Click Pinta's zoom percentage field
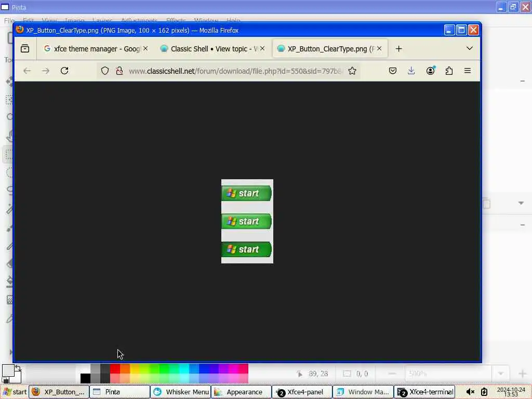Viewport: 532px width, 399px height. (x=448, y=374)
